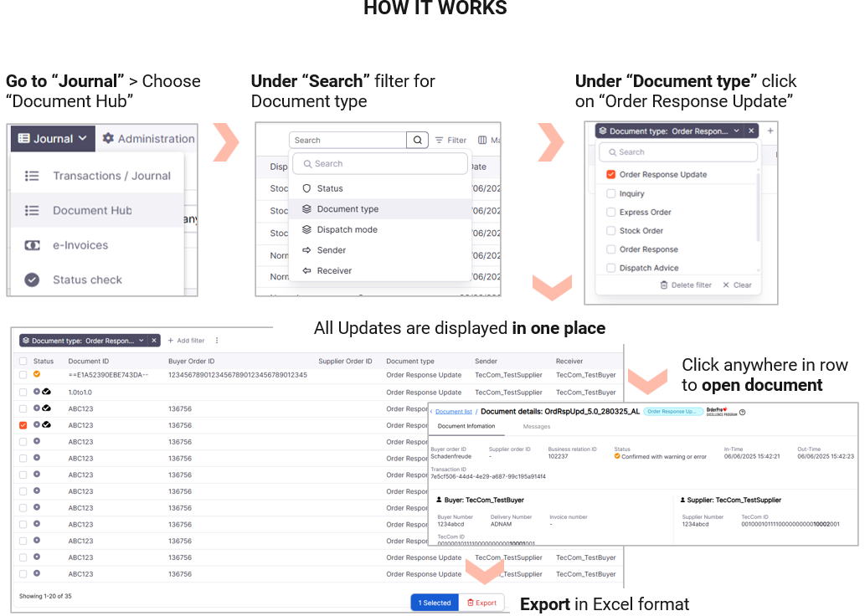Click the X icon next to Clear
Viewport: 865px width, 616px height.
coord(726,285)
